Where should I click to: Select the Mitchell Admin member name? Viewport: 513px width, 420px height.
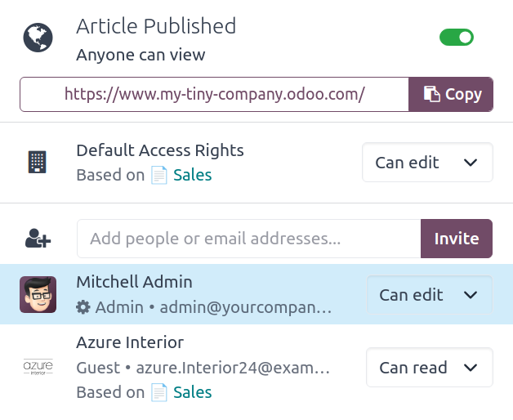coord(134,282)
